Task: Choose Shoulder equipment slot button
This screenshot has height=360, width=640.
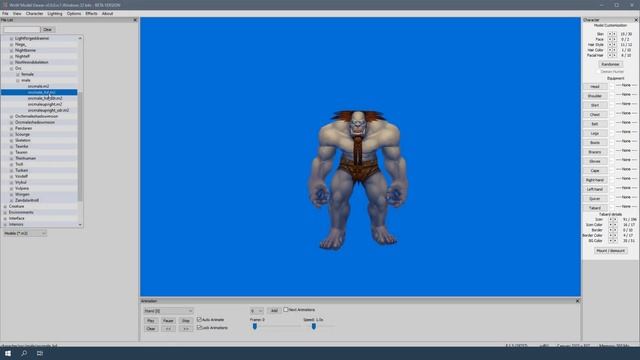Action: pyautogui.click(x=595, y=96)
